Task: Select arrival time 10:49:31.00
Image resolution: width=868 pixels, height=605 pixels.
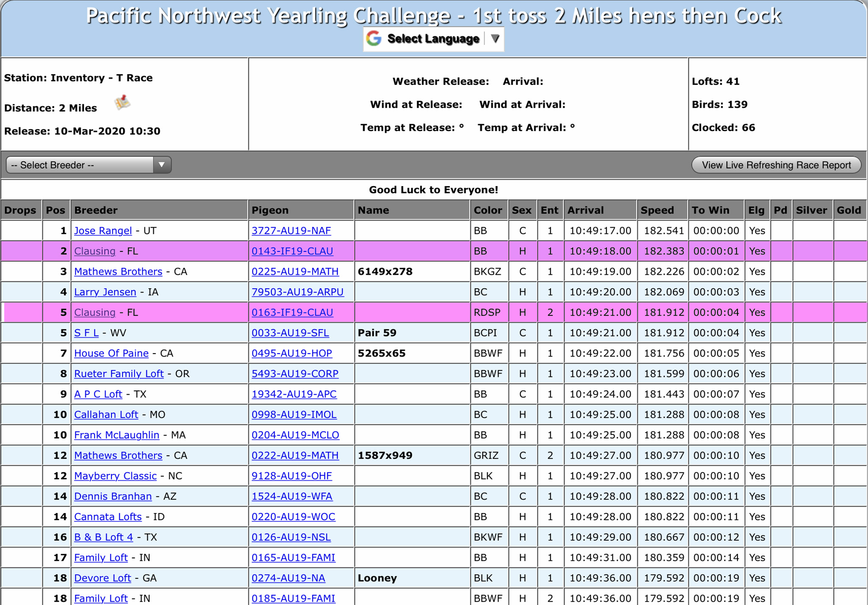Action: [x=600, y=558]
